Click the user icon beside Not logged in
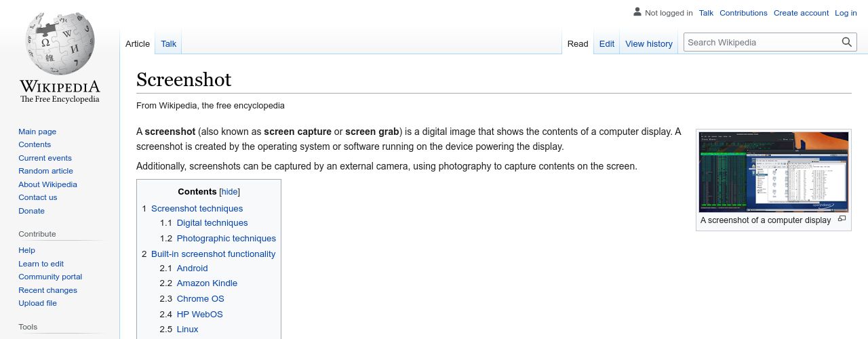 (637, 12)
